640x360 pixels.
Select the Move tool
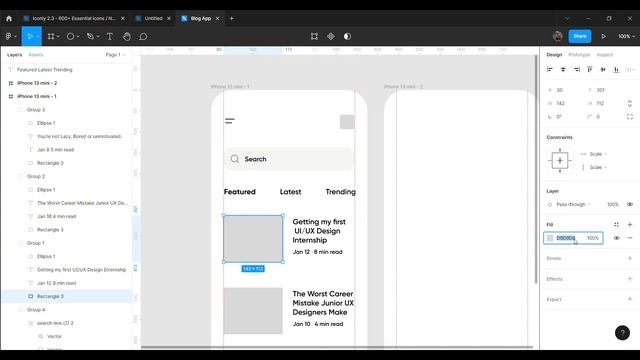coord(29,36)
